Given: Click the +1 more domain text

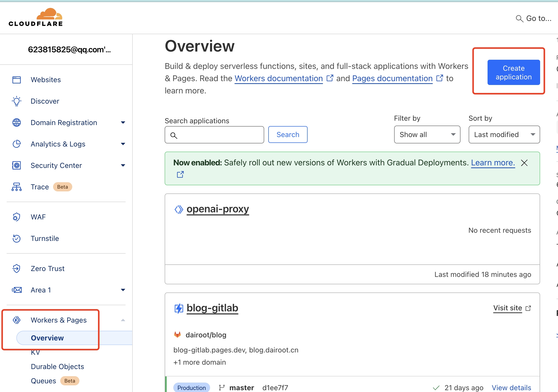Looking at the screenshot, I should tap(200, 362).
